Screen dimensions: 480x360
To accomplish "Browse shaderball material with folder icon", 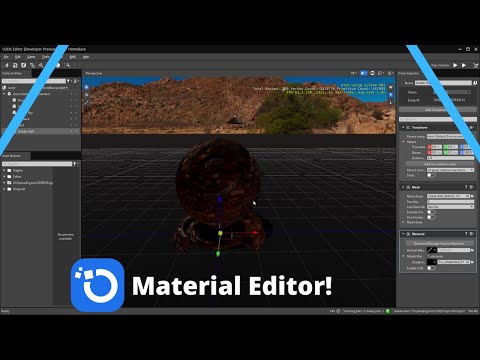I will pos(472,262).
